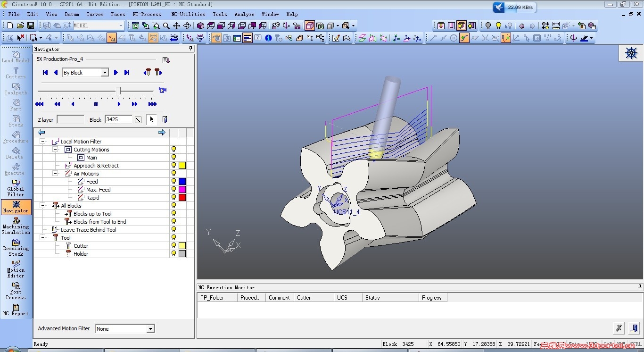
Task: Run Post Process
Action: 16,291
